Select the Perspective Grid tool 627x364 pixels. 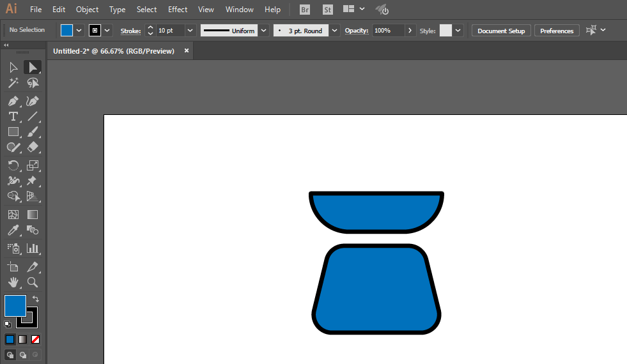33,196
